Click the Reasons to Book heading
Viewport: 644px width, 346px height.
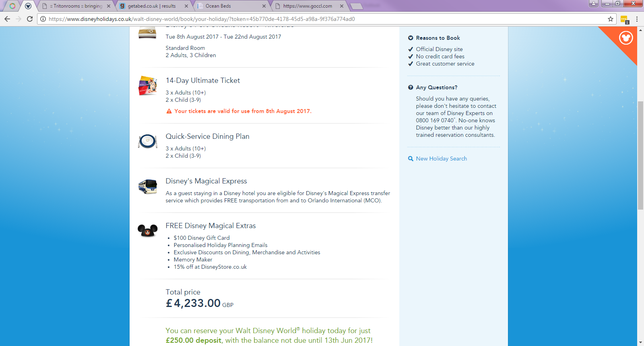[438, 38]
